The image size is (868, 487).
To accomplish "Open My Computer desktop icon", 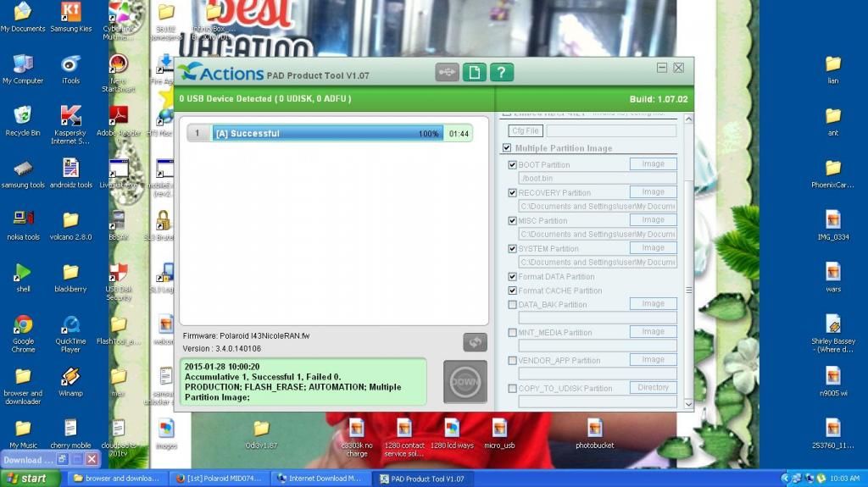I will (x=23, y=69).
